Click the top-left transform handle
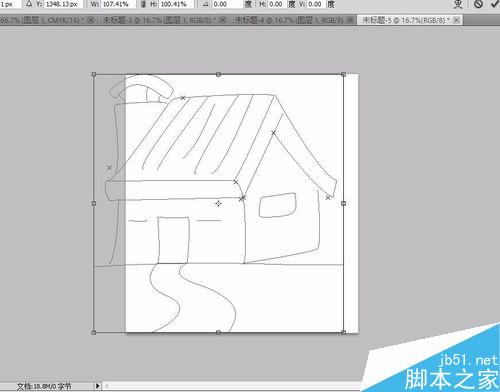 point(94,74)
